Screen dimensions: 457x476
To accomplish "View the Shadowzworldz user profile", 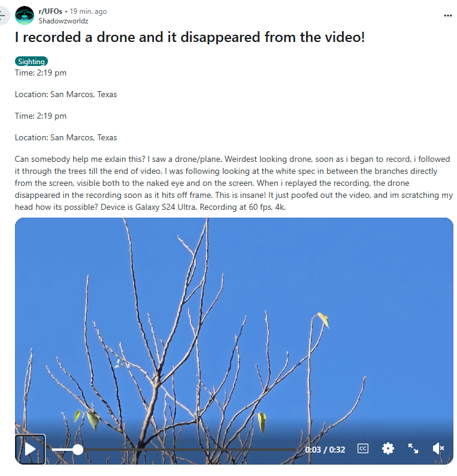I will click(63, 21).
